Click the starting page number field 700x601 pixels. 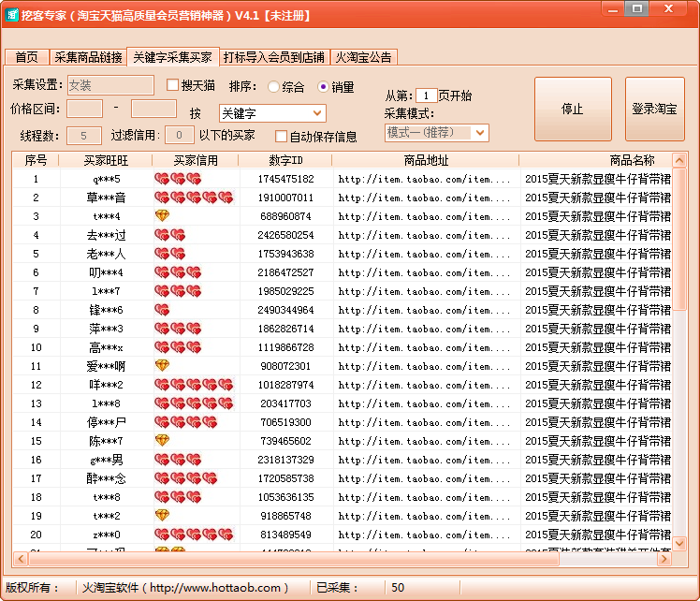426,95
